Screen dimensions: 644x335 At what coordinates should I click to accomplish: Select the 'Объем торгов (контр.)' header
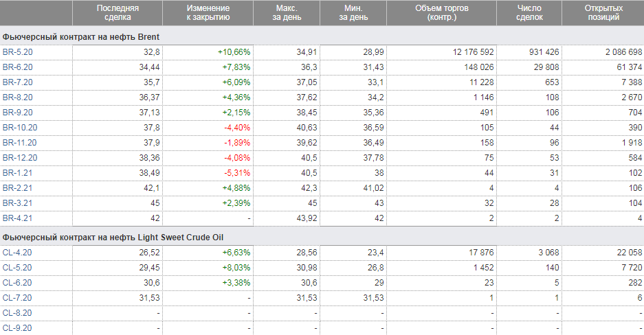[441, 12]
